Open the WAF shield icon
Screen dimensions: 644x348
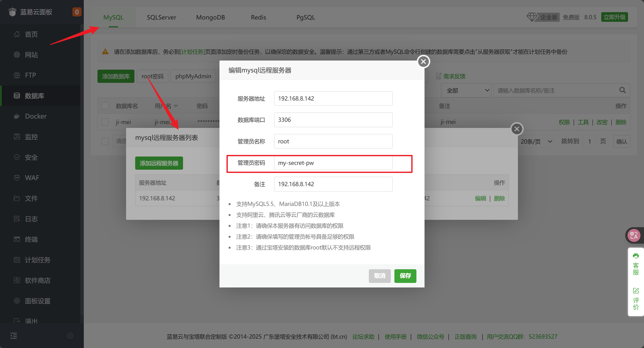(17, 178)
